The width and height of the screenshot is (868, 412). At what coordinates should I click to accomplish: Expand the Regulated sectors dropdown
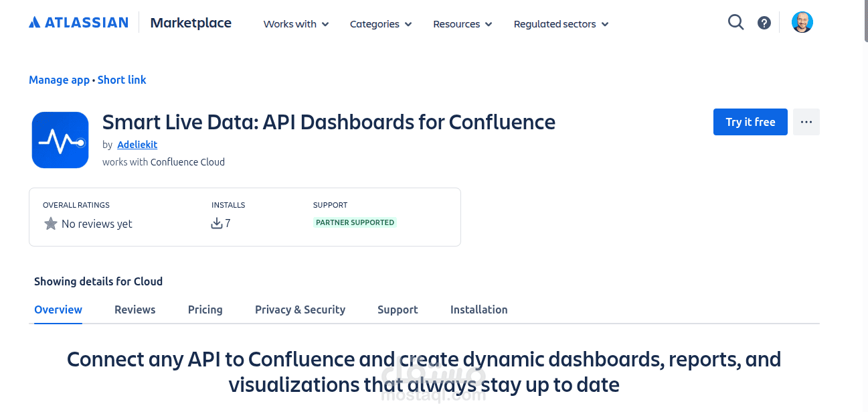pyautogui.click(x=561, y=24)
